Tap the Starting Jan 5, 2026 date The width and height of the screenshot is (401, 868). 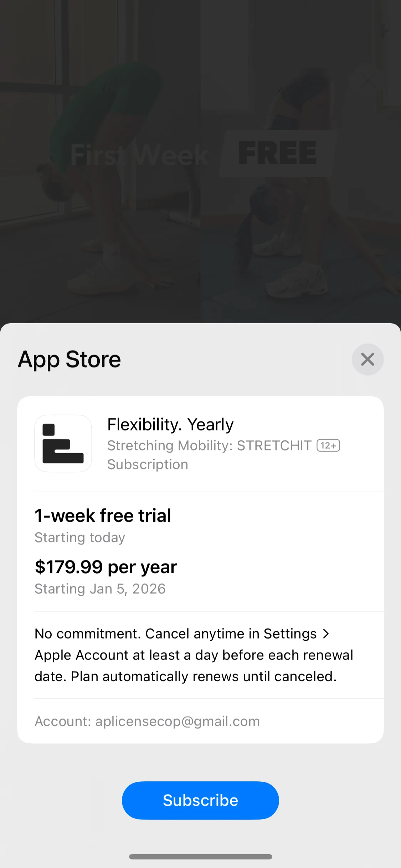click(x=100, y=589)
